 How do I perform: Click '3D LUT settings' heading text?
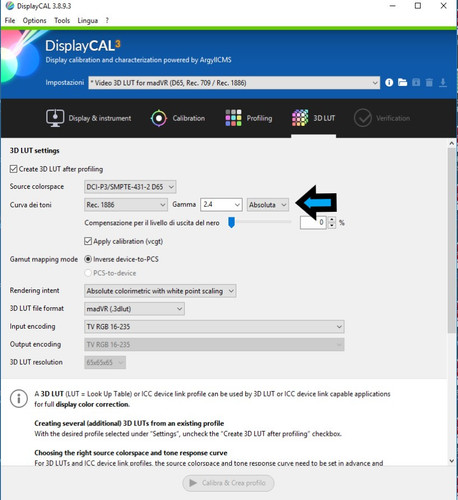pos(34,151)
